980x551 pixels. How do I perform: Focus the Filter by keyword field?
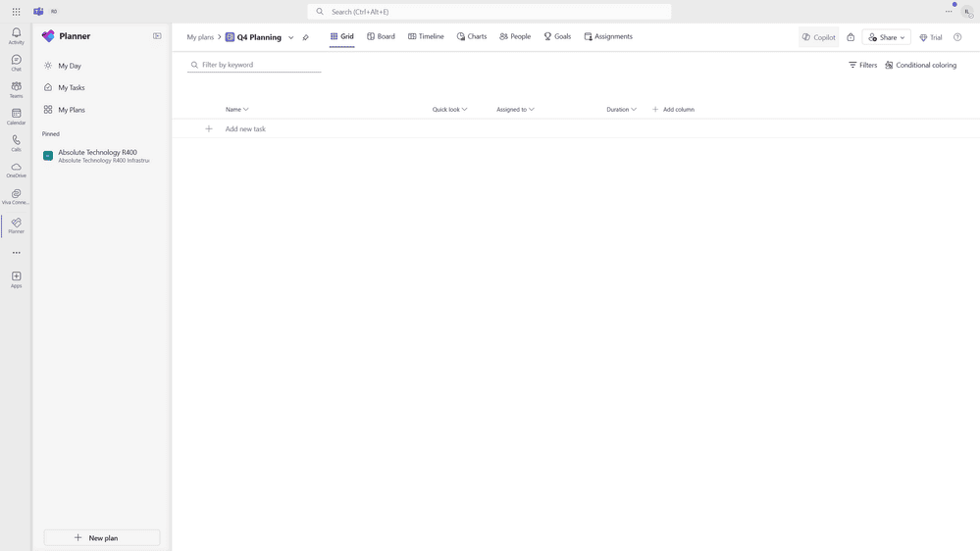tap(254, 65)
